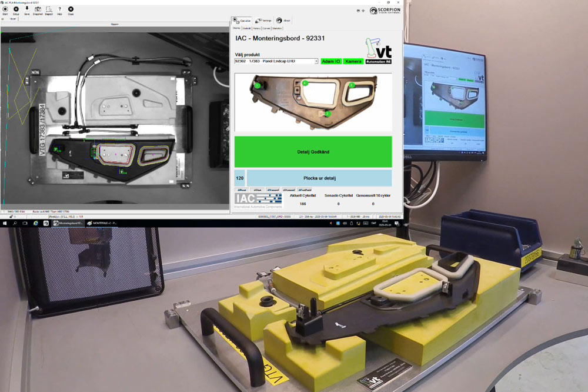Open the About panel tab

[x=283, y=20]
